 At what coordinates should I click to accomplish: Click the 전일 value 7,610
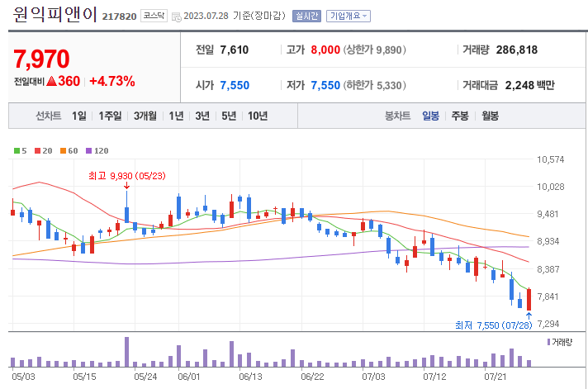tap(235, 50)
